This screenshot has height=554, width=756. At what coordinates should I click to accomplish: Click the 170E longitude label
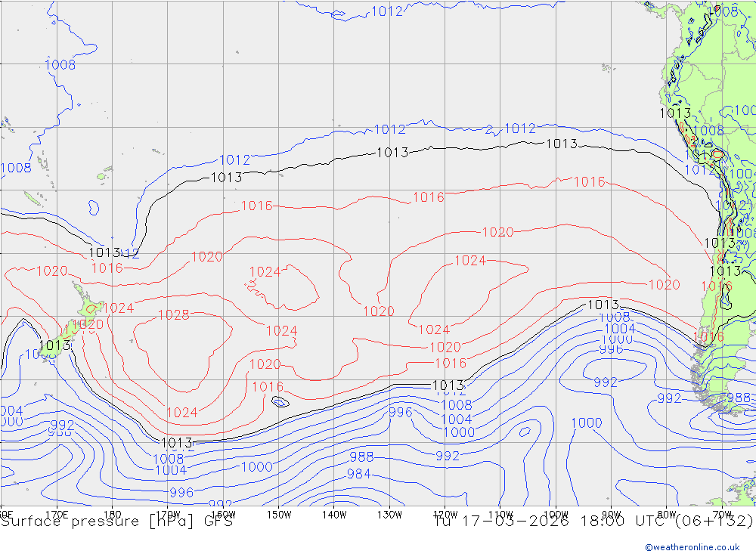(x=57, y=515)
